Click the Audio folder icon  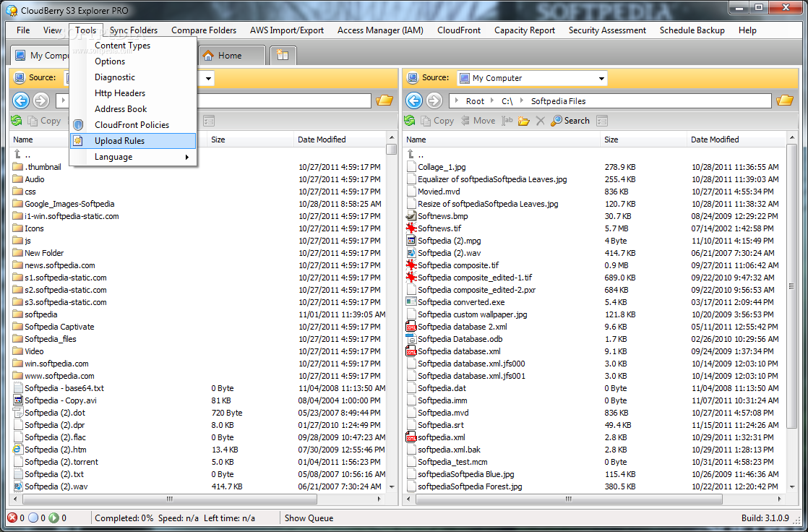coord(18,179)
